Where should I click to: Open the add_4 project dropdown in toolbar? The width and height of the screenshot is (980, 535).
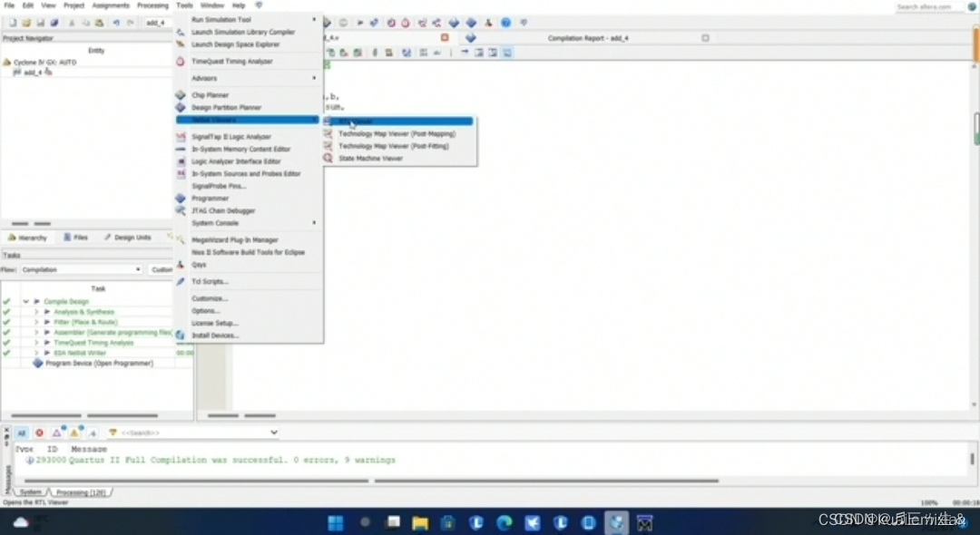(159, 23)
